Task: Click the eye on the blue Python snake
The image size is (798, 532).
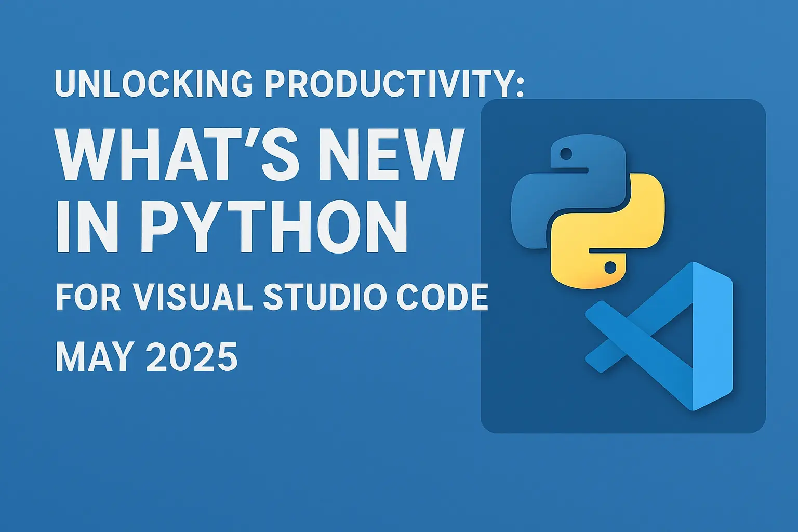Action: (x=566, y=154)
